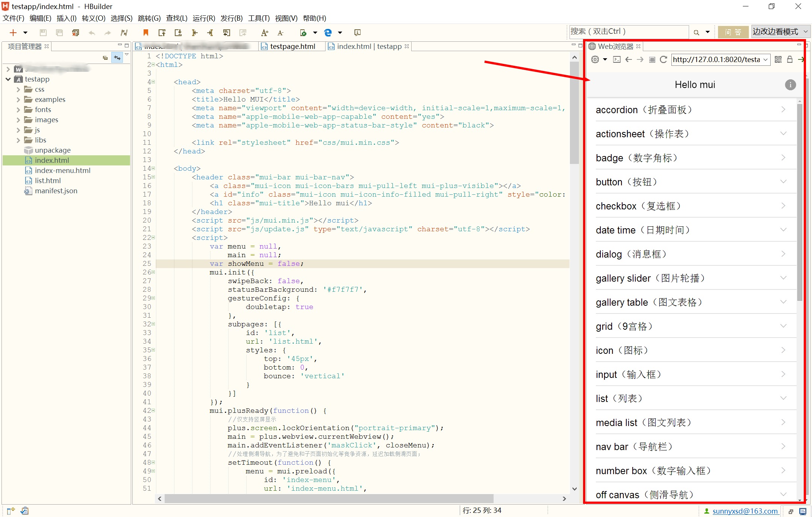This screenshot has height=517, width=812.
Task: Click in the 搜索 search field
Action: [629, 32]
